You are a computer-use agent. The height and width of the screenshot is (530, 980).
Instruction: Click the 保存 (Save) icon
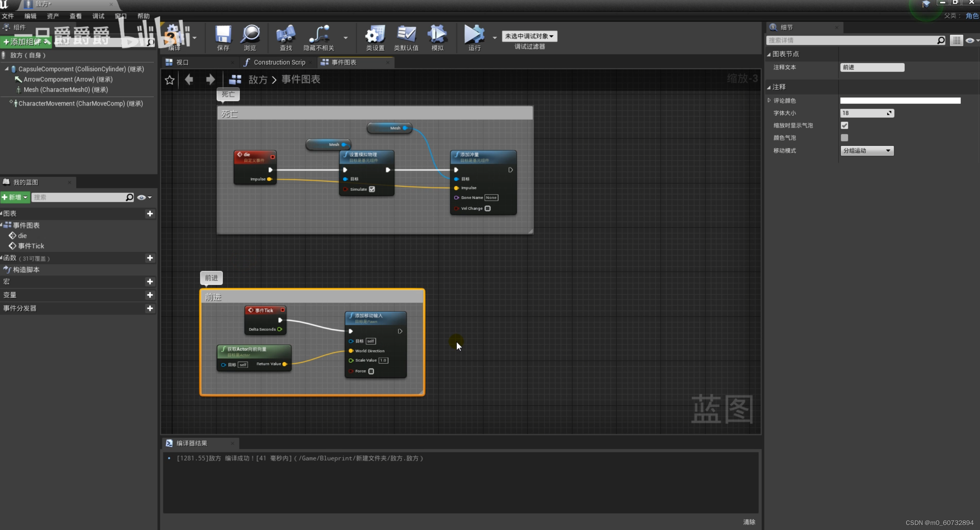(x=223, y=37)
